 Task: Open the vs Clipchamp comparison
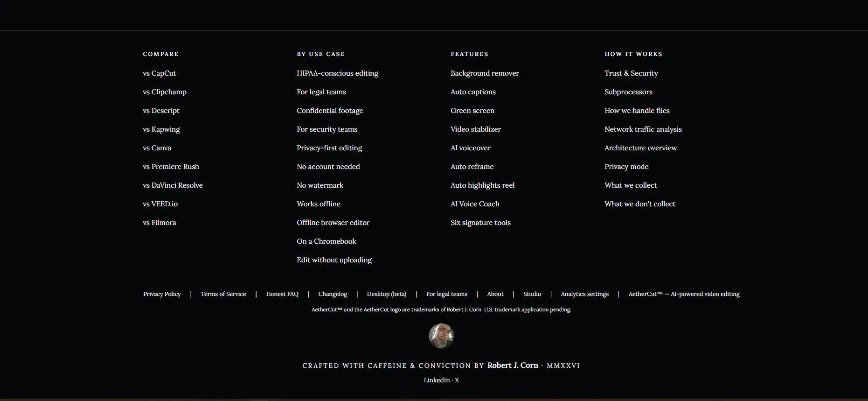coord(165,92)
